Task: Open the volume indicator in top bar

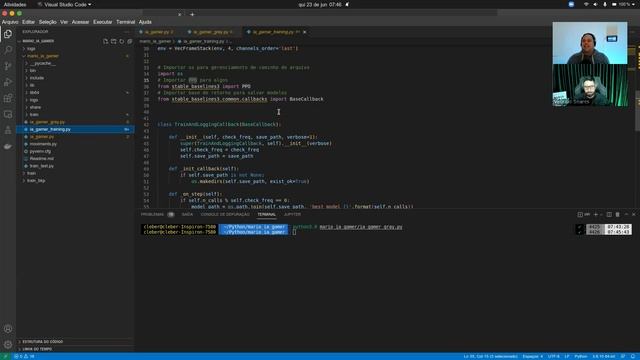Action: (x=595, y=4)
